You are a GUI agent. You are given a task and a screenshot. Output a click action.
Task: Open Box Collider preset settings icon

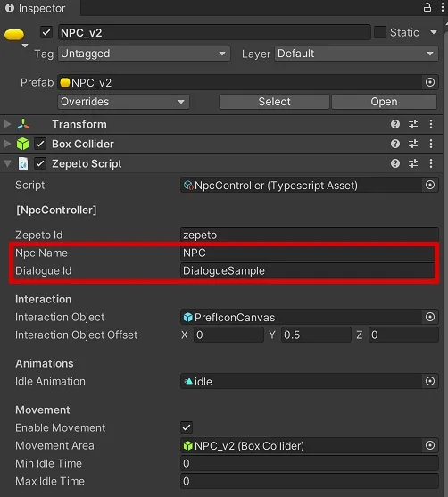point(413,144)
